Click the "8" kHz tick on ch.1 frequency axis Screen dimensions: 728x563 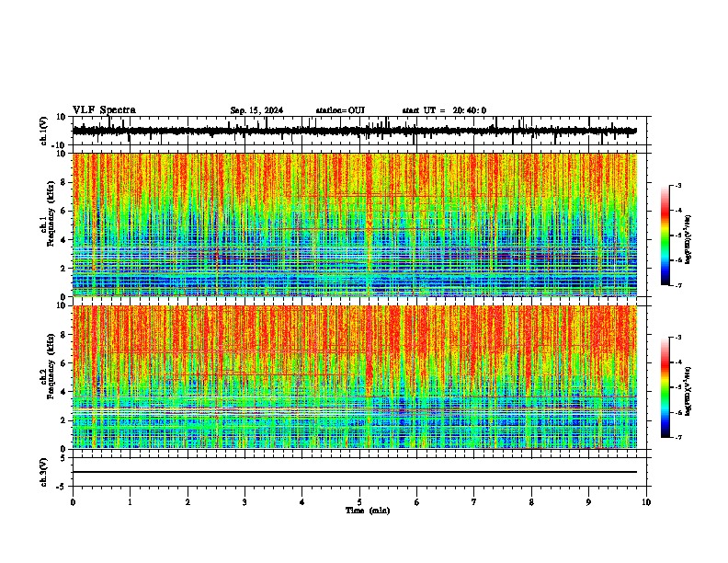point(64,182)
